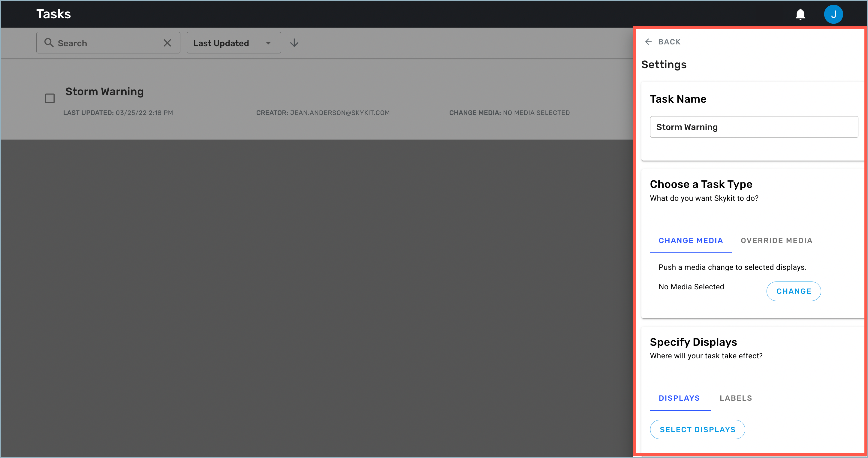Toggle the OVERRIDE MEDIA task type
Screen dimensions: 868x458
click(776, 240)
